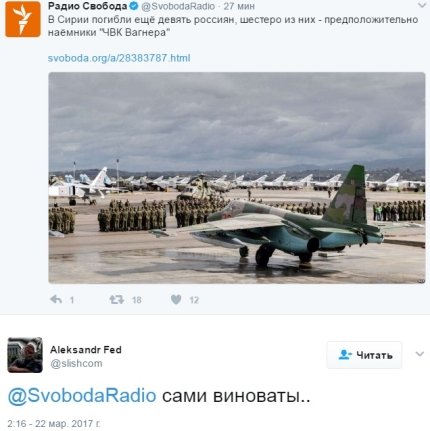Like the tweet with the heart icon
The image size is (430, 431).
point(176,300)
